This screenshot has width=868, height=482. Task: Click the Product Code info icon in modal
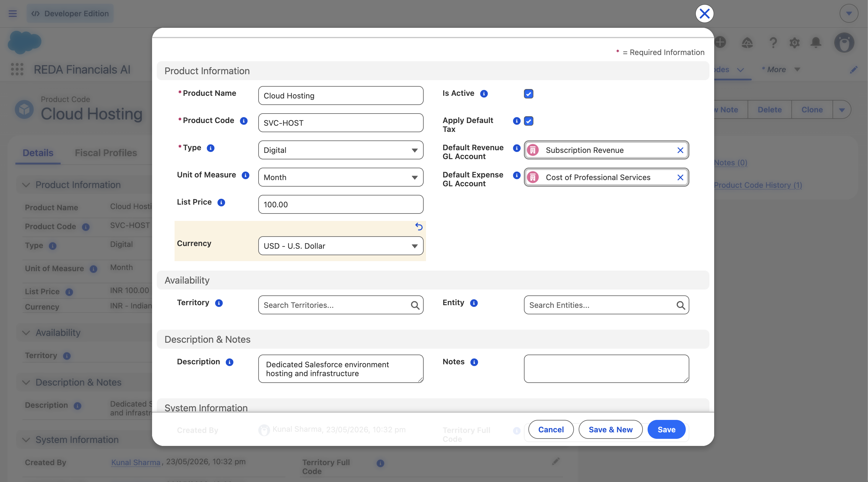tap(243, 121)
